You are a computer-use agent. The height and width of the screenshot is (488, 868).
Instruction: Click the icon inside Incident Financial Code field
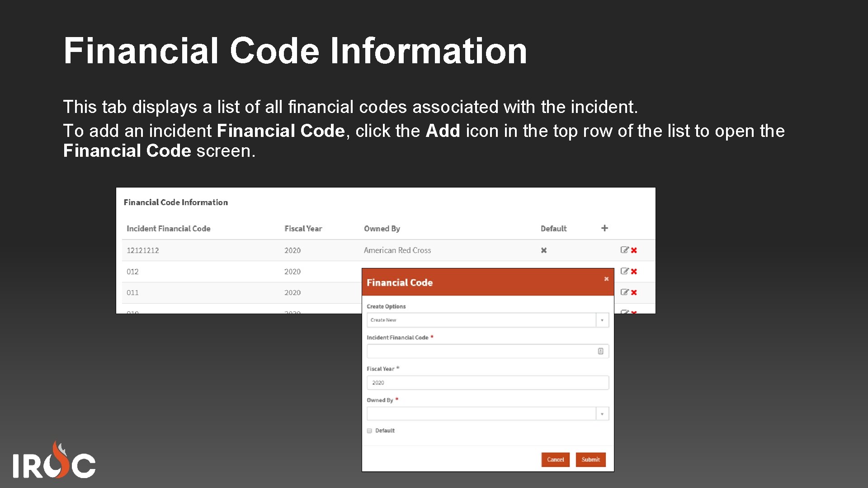(x=600, y=351)
